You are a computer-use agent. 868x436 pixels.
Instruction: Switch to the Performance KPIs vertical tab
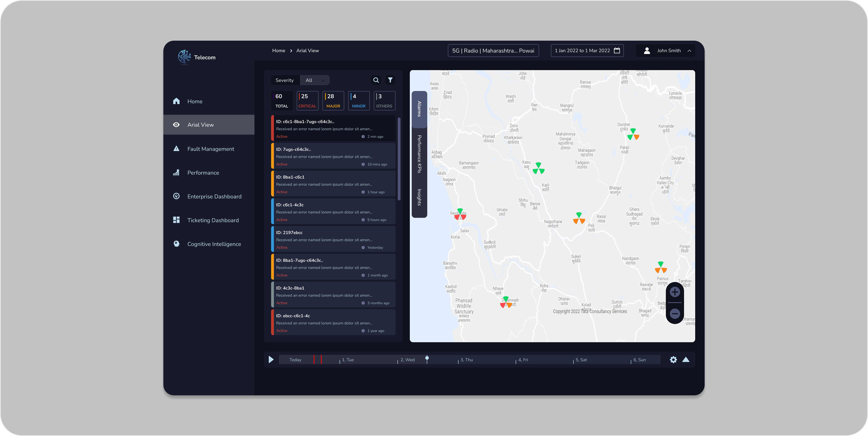point(419,154)
